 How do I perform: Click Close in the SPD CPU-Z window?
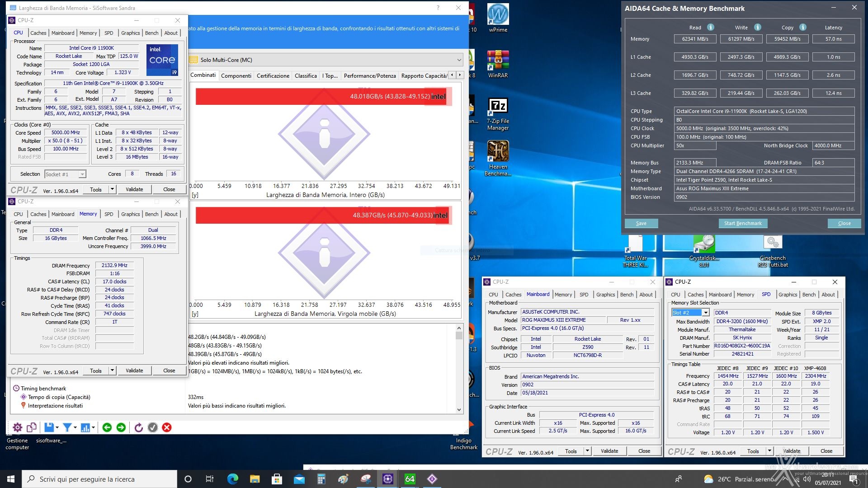point(826,451)
